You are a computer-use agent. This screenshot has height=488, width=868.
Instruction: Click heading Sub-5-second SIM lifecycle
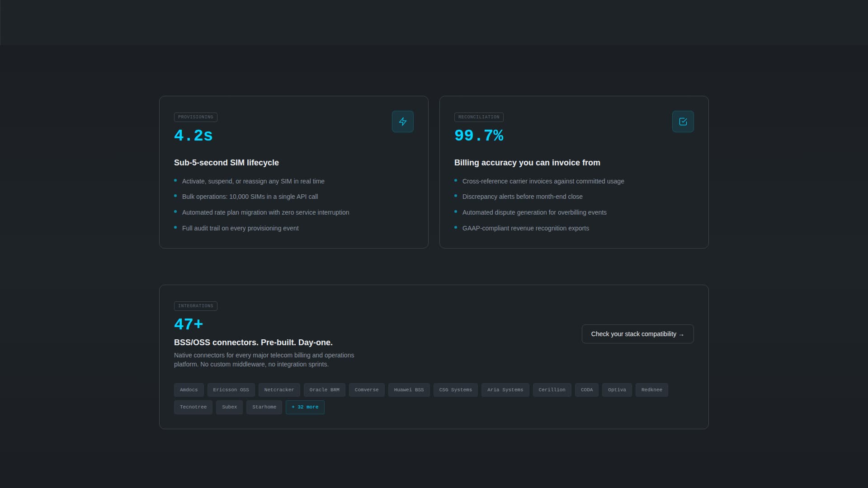pyautogui.click(x=226, y=163)
